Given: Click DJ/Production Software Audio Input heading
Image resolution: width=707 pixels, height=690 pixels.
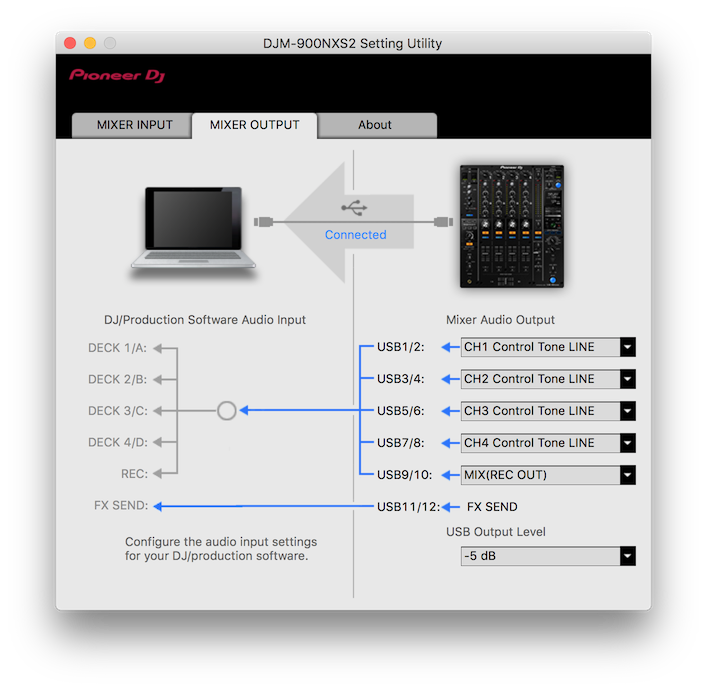Looking at the screenshot, I should 205,320.
